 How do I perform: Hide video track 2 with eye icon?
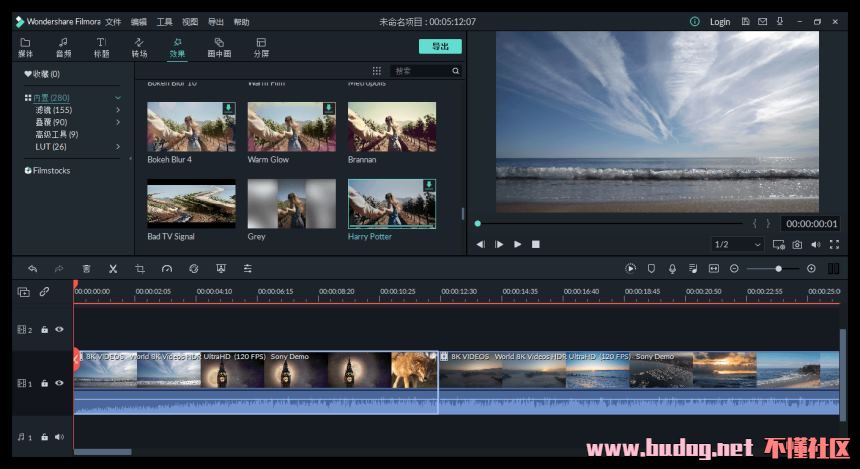pos(59,329)
